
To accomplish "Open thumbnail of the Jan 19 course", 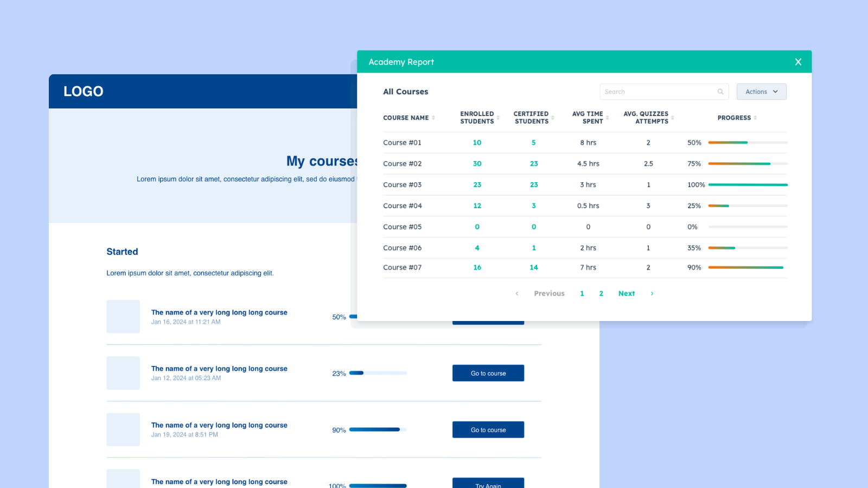I will pyautogui.click(x=123, y=429).
